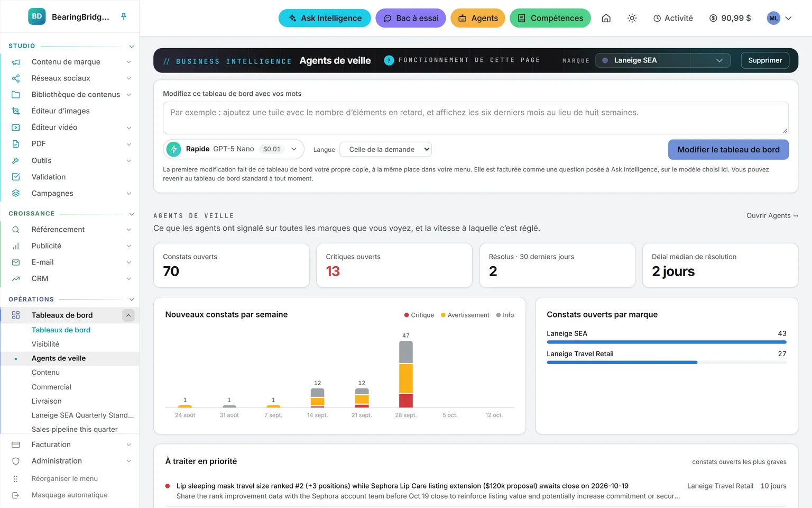
Task: Click the Publicité bar chart icon
Action: 16,246
